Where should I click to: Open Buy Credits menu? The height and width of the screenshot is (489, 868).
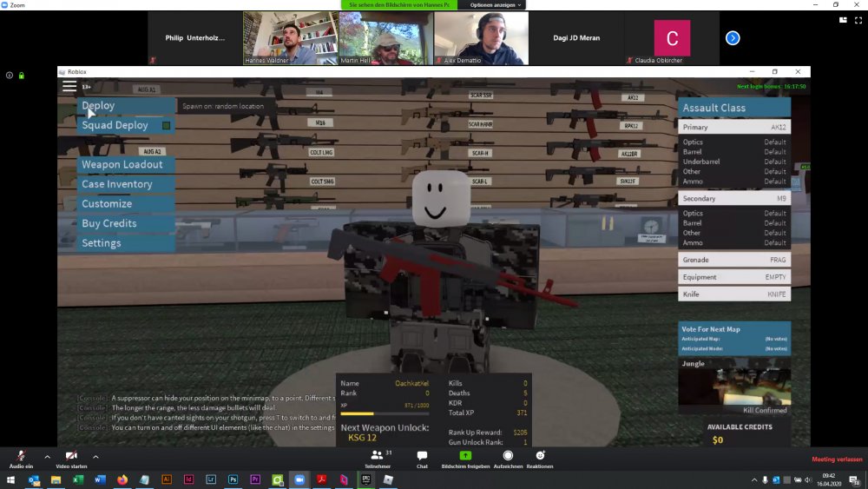(x=126, y=223)
